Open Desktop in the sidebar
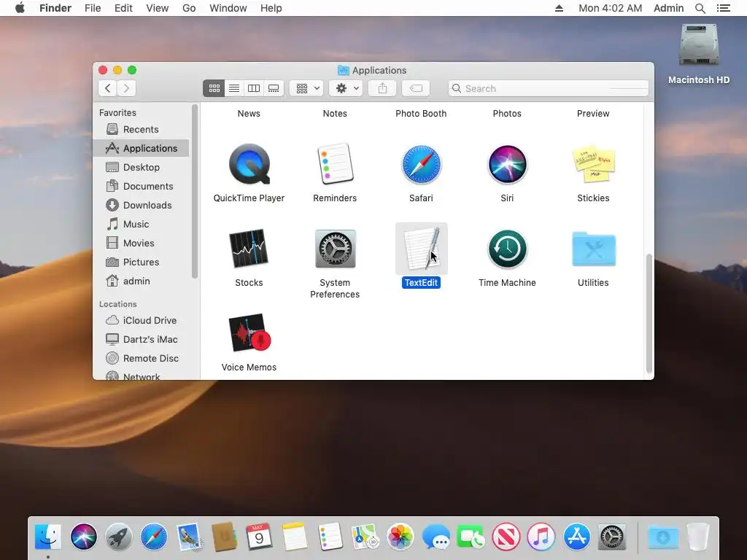The height and width of the screenshot is (560, 747). 142,167
